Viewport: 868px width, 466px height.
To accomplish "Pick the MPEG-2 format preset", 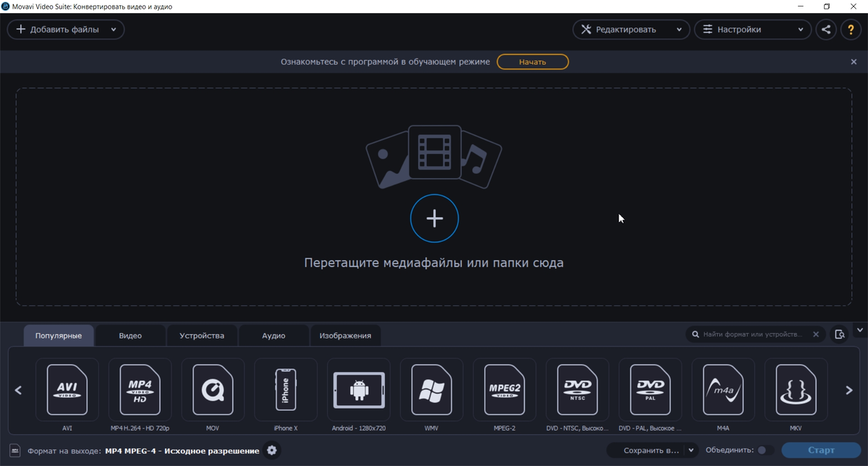I will coord(504,390).
